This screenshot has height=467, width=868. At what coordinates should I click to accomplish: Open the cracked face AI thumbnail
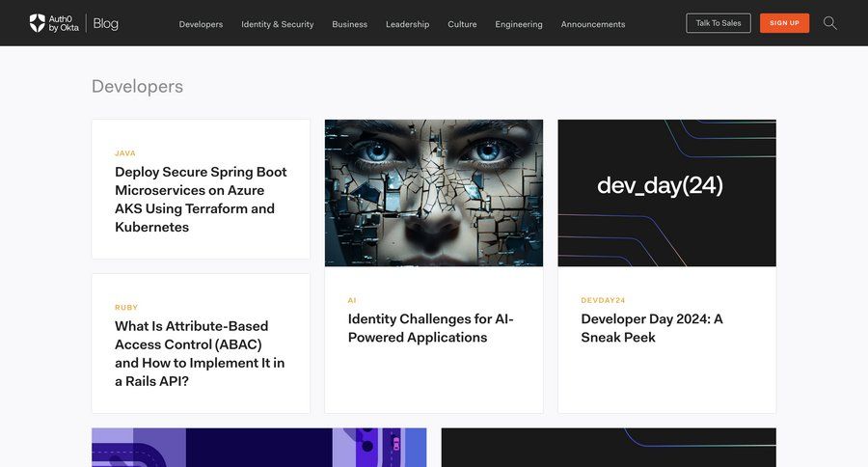(434, 193)
